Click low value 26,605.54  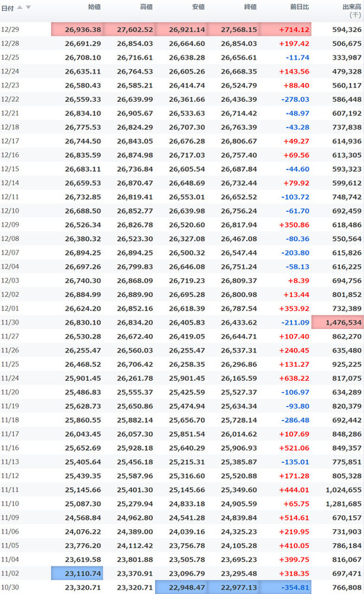click(x=187, y=169)
